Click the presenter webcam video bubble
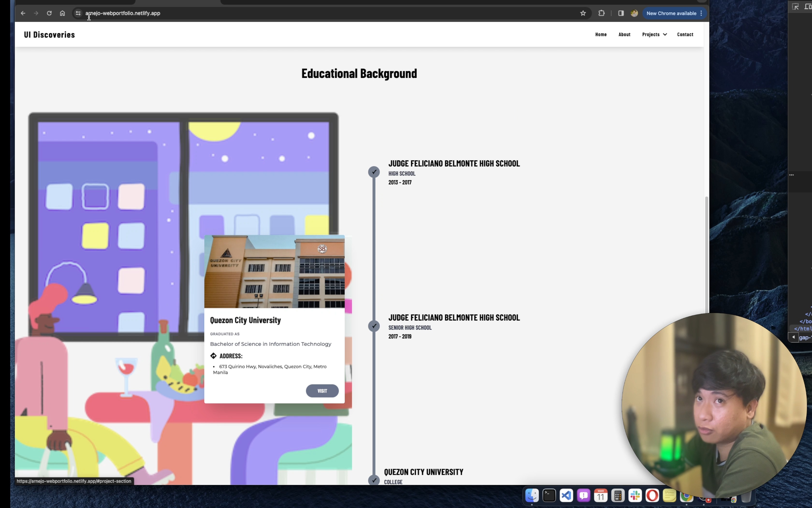Image resolution: width=812 pixels, height=508 pixels. point(714,405)
